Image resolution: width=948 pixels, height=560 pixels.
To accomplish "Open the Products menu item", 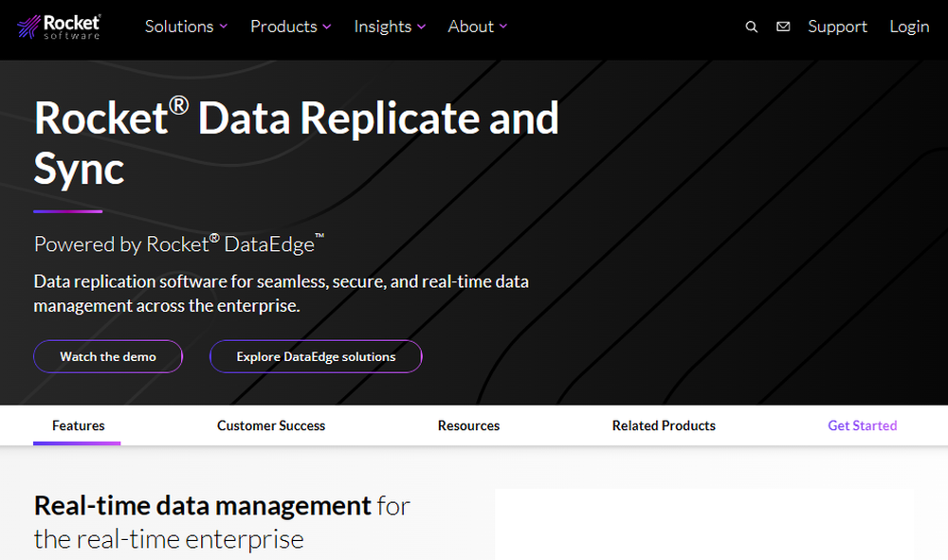I will tap(283, 27).
